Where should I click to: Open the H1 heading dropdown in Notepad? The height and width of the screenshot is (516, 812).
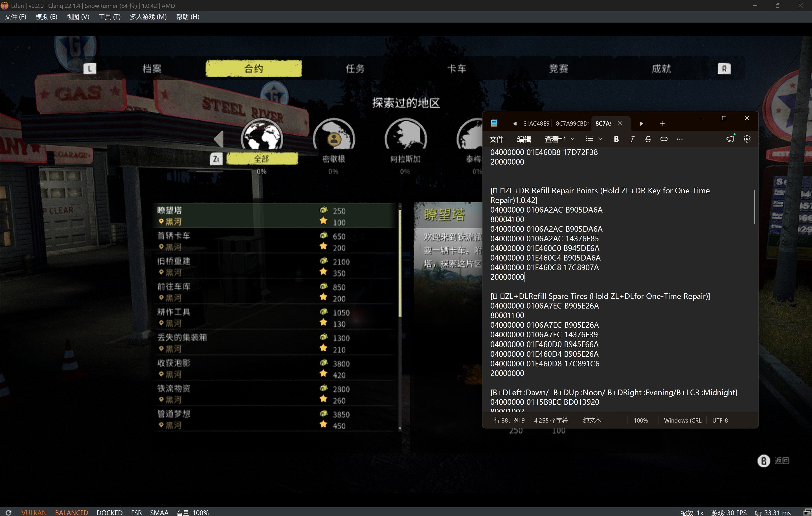point(567,139)
